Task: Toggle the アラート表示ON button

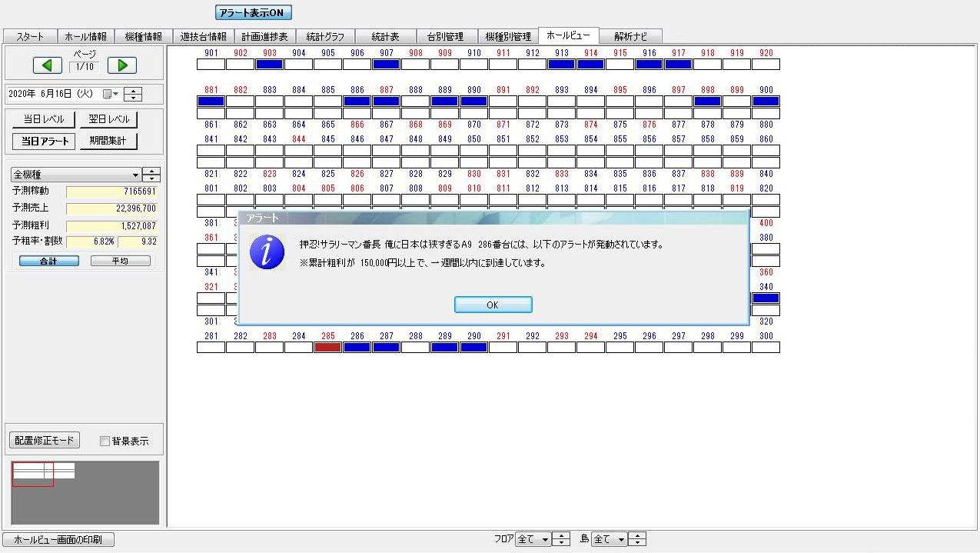Action: 254,13
